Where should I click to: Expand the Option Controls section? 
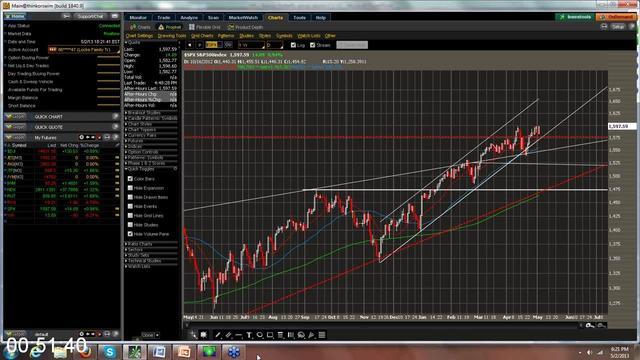(151, 152)
